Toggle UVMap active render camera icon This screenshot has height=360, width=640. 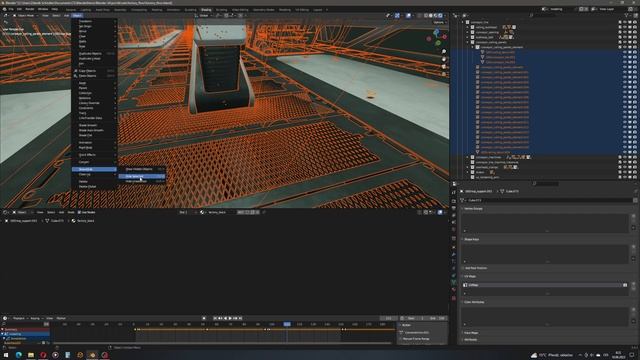(x=625, y=285)
